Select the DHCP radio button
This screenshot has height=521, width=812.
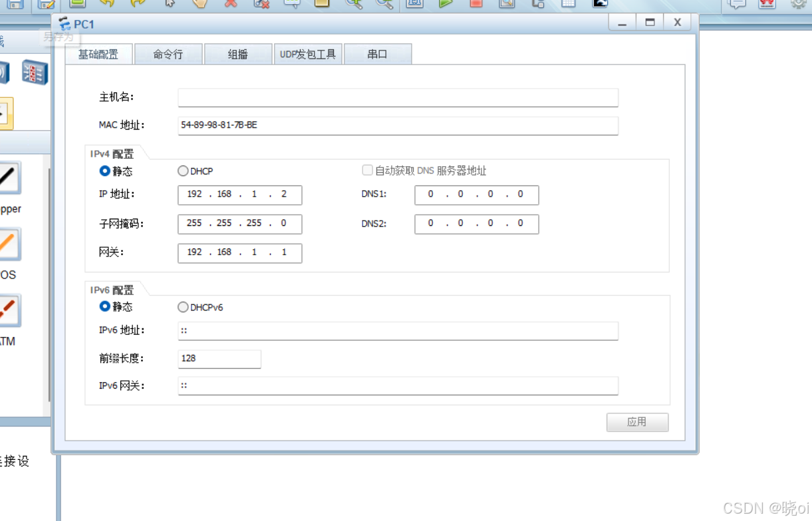pos(183,171)
